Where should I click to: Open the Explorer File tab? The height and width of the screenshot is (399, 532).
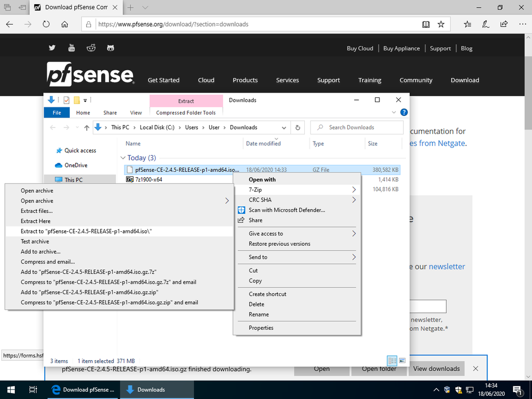[x=57, y=113]
